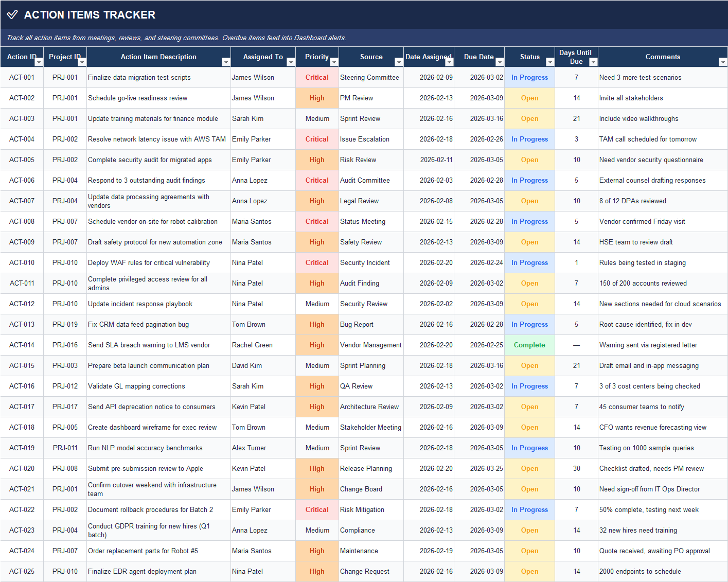
Task: Click 'Vendor confirmed Friday visit' comment
Action: (663, 222)
